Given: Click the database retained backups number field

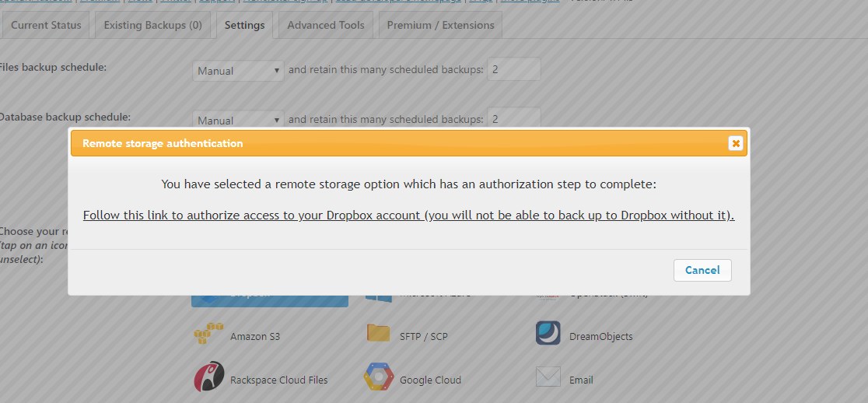Looking at the screenshot, I should pyautogui.click(x=513, y=118).
